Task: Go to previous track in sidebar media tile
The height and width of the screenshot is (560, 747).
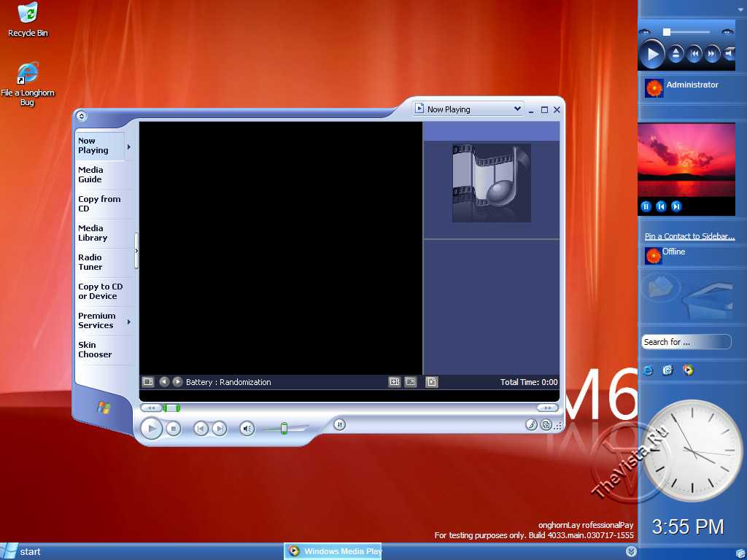Action: [694, 54]
